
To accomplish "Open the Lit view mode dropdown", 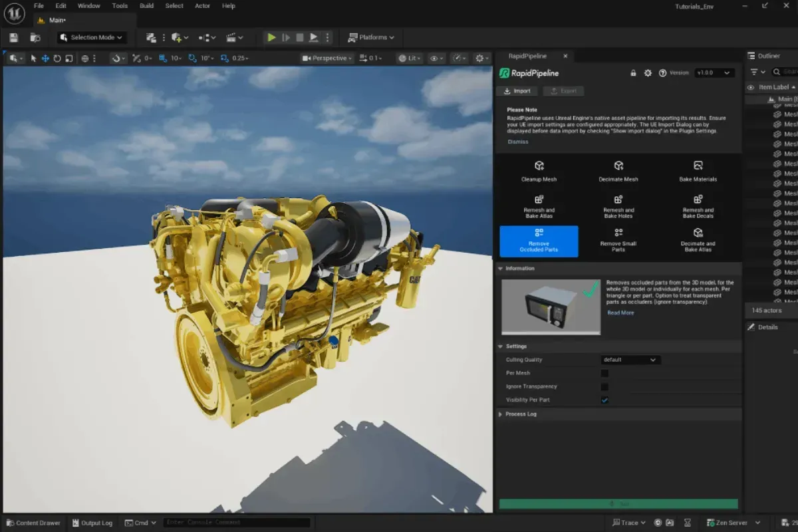I will [x=409, y=59].
